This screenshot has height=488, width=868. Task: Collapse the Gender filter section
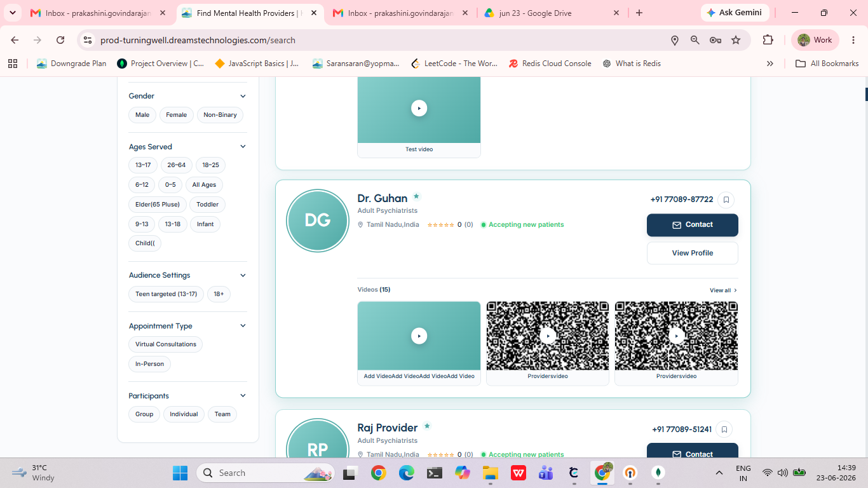(x=243, y=96)
